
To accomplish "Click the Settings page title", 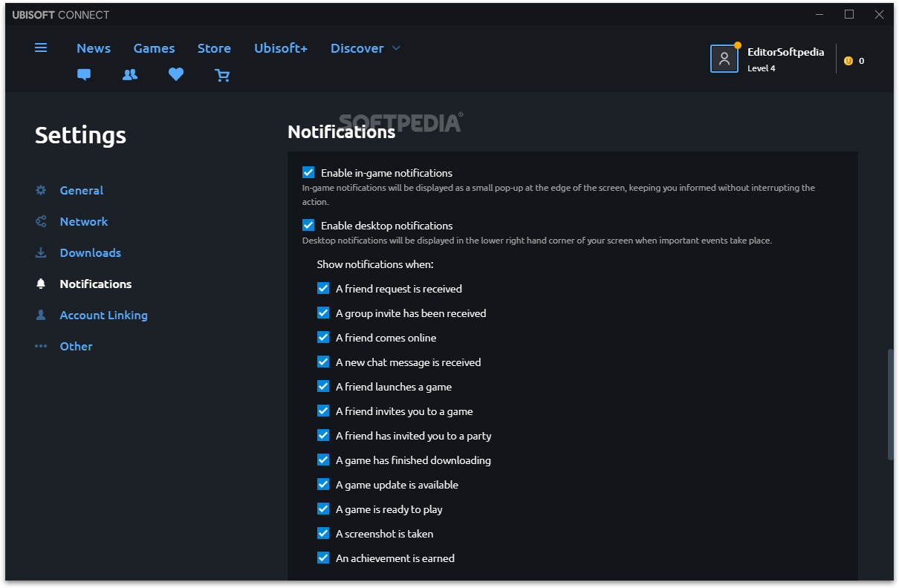I will (x=80, y=135).
